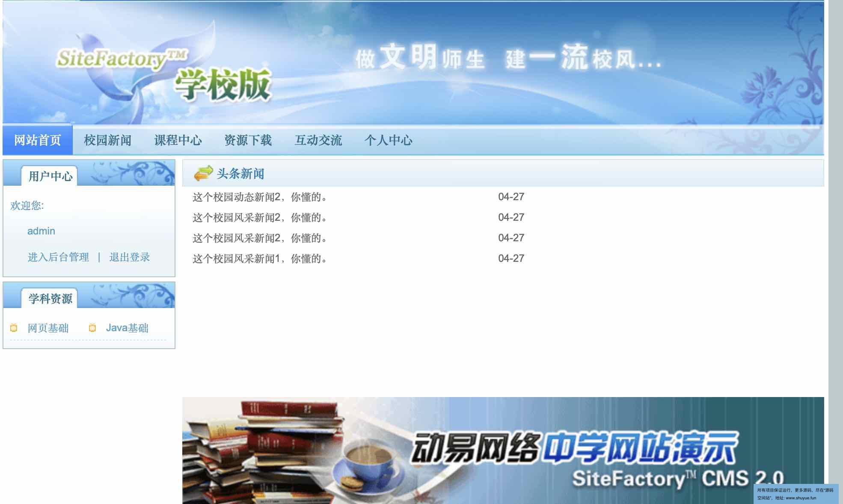The image size is (843, 504).
Task: Click the 04-27 date of 校园风采新闻1
Action: point(511,258)
